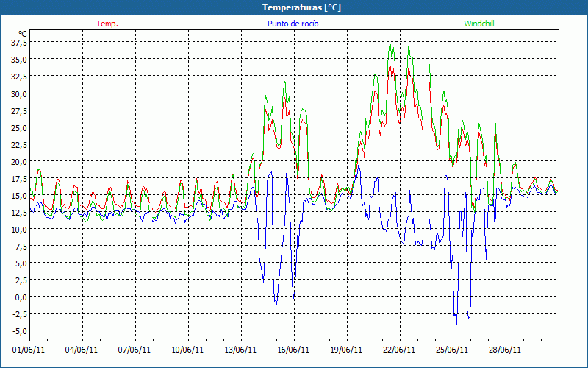Click the 04/06/11 date label
The height and width of the screenshot is (368, 588).
click(x=82, y=350)
